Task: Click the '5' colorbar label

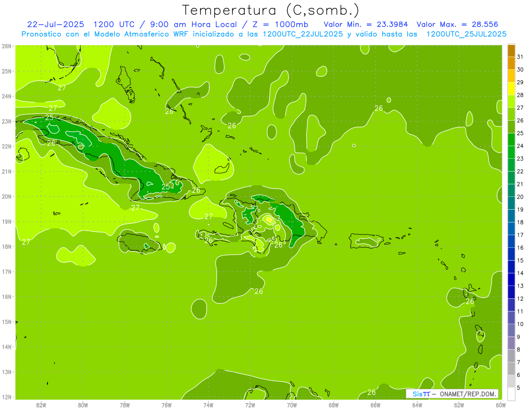Action: tap(519, 388)
